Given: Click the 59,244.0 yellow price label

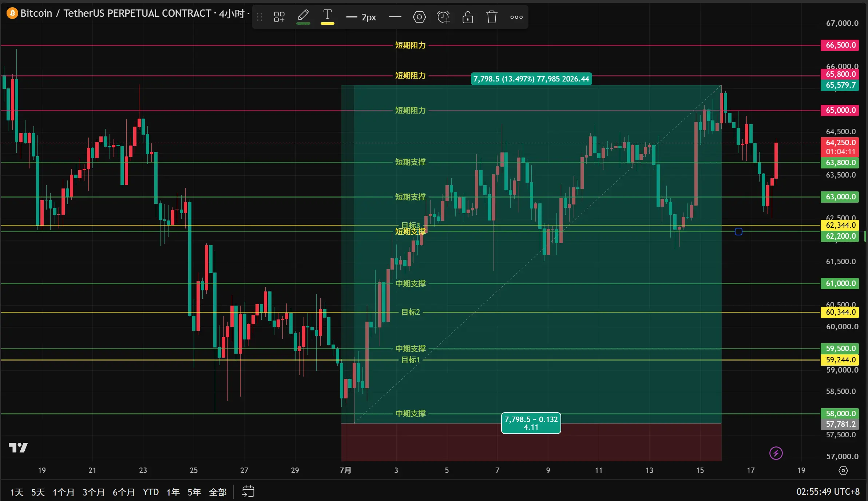Looking at the screenshot, I should (x=840, y=360).
